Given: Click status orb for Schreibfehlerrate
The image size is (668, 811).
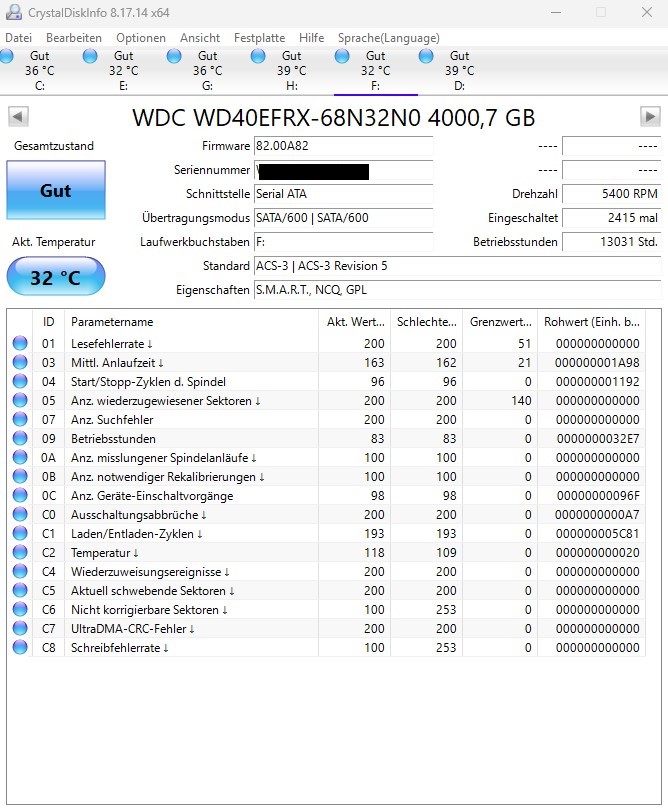Looking at the screenshot, I should (20, 647).
